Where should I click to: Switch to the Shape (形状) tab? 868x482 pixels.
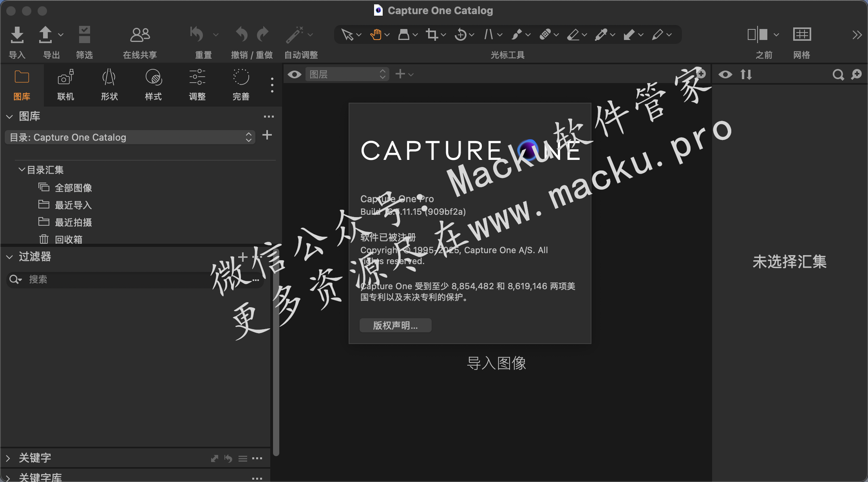coord(109,85)
